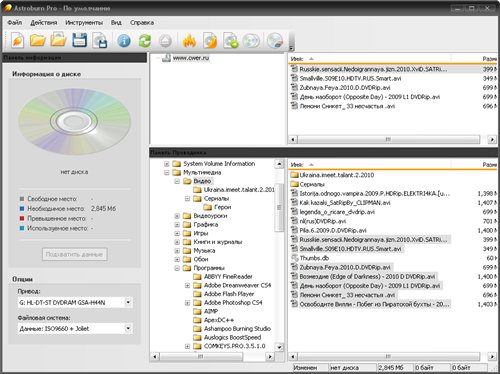Open the drive selection dropdown
Screen dimensions: 500x374
tap(128, 302)
